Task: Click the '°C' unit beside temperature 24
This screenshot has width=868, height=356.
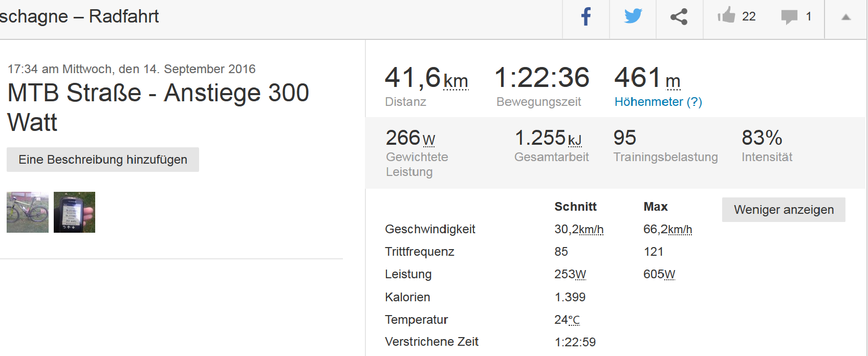Action: coord(574,320)
